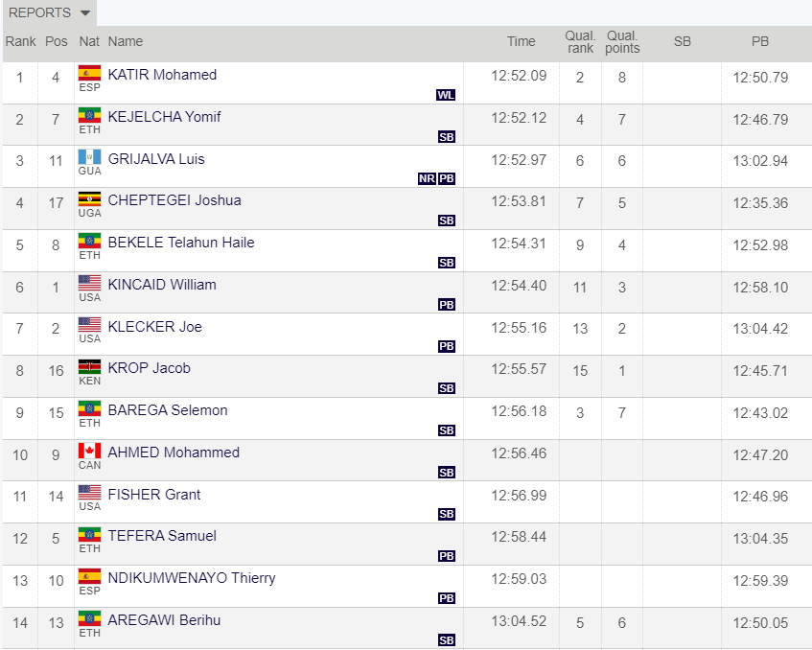Image resolution: width=812 pixels, height=650 pixels.
Task: Open athlete FISHER Grant's profile
Action: pos(154,494)
